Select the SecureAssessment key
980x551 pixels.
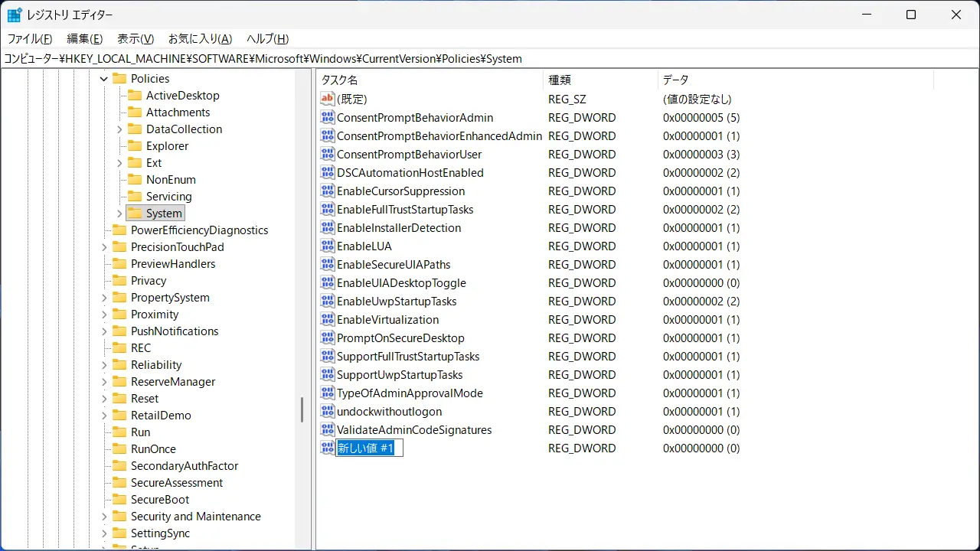pyautogui.click(x=177, y=482)
